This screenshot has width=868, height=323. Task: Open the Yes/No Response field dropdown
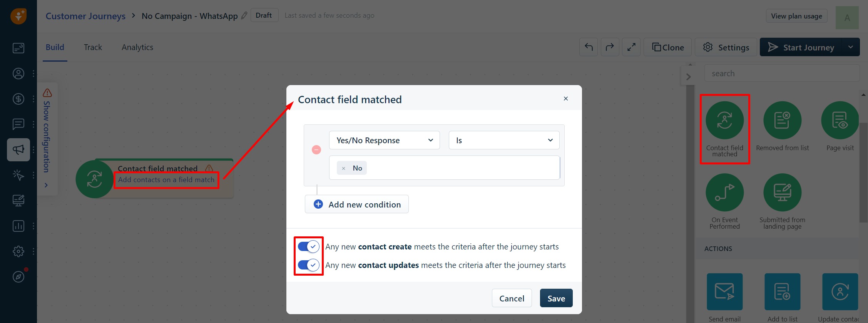[384, 140]
